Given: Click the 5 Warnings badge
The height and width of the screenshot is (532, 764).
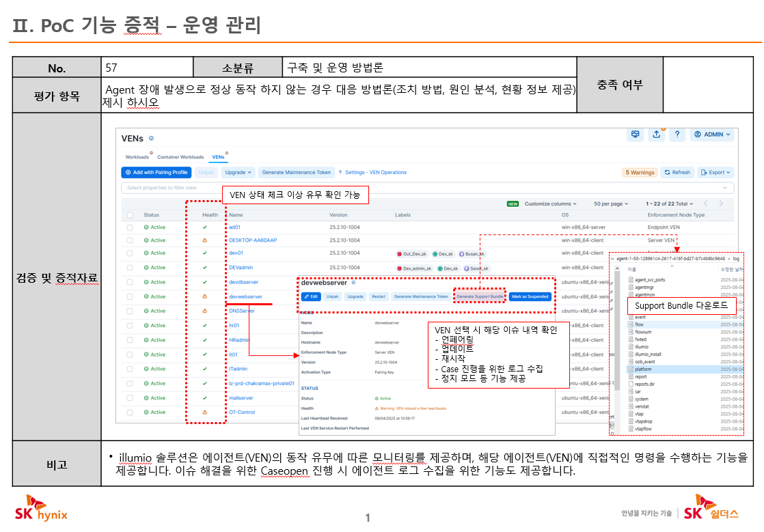Looking at the screenshot, I should tap(640, 172).
